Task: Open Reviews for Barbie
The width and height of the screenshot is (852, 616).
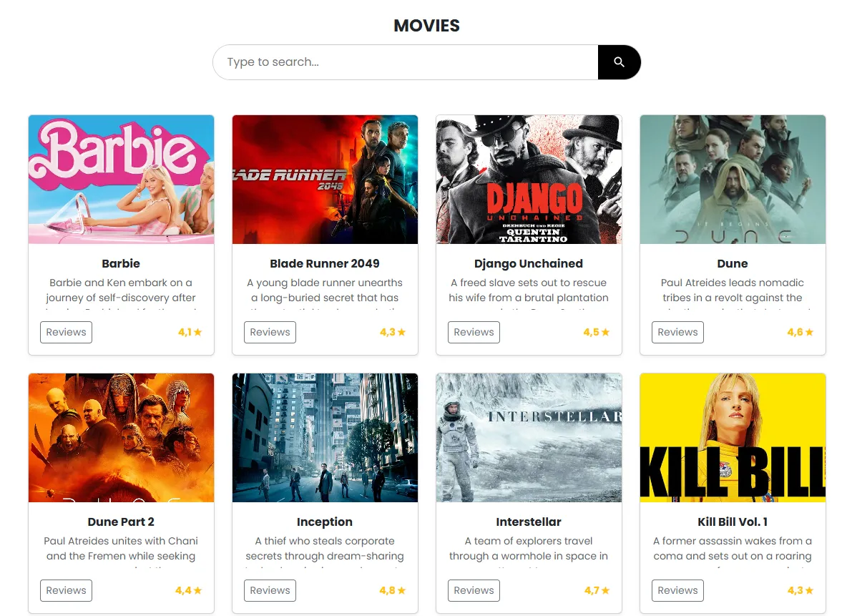Action: (x=66, y=332)
